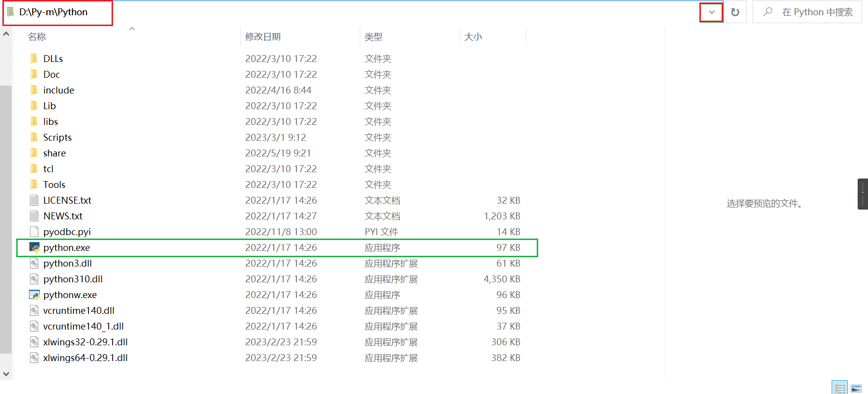Select the python310.dll file name
This screenshot has width=868, height=394.
(x=73, y=279)
